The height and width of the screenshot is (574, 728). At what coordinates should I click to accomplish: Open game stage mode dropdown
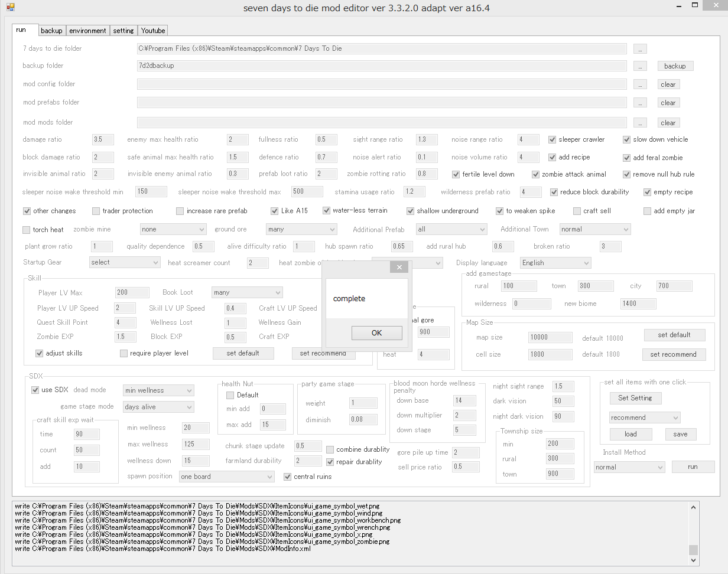(x=158, y=407)
